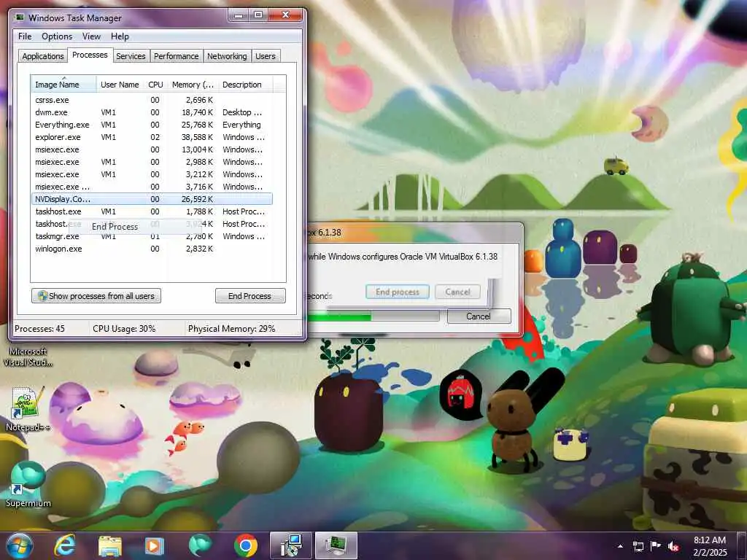Viewport: 747px width, 560px height.
Task: Select the Everything.exe process row
Action: [152, 125]
